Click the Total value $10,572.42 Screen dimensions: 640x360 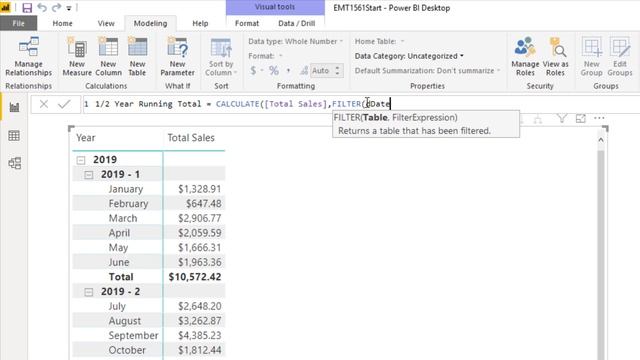click(x=195, y=277)
